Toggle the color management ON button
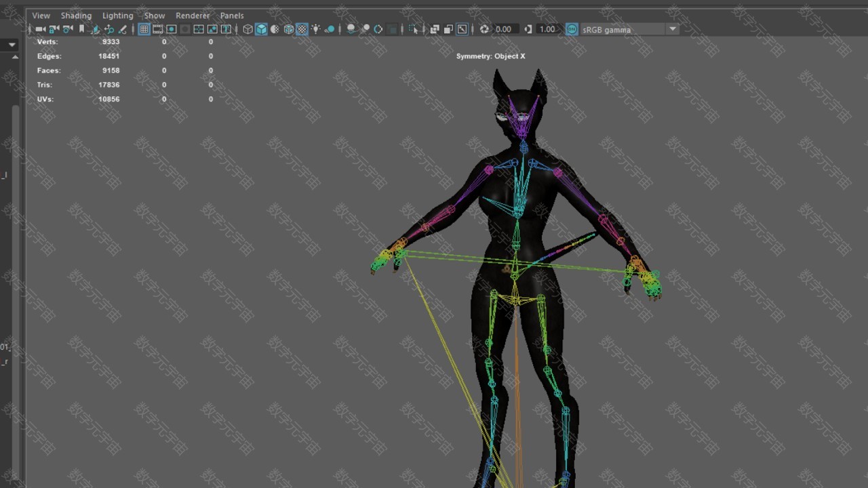Viewport: 868px width, 488px height. tap(572, 29)
